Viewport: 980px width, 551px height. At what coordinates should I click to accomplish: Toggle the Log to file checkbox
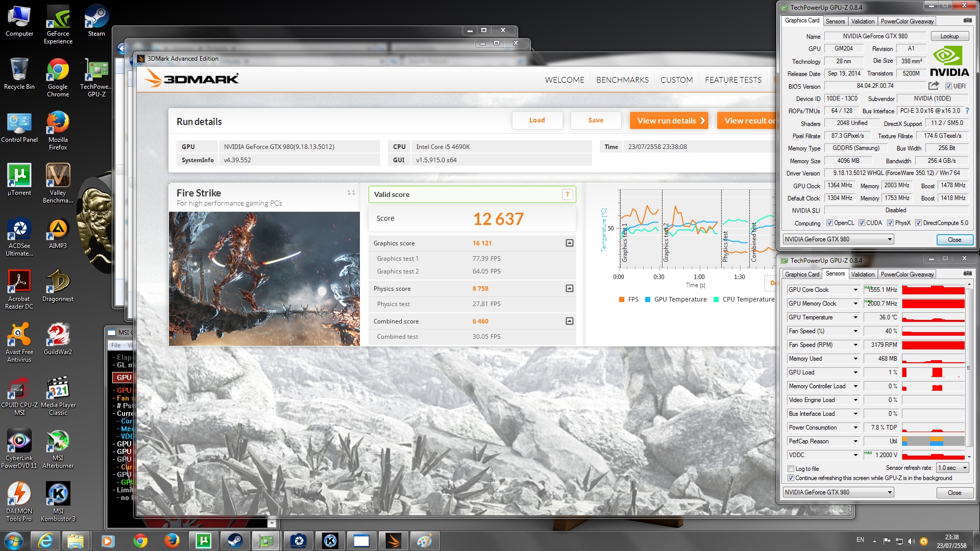(x=791, y=469)
